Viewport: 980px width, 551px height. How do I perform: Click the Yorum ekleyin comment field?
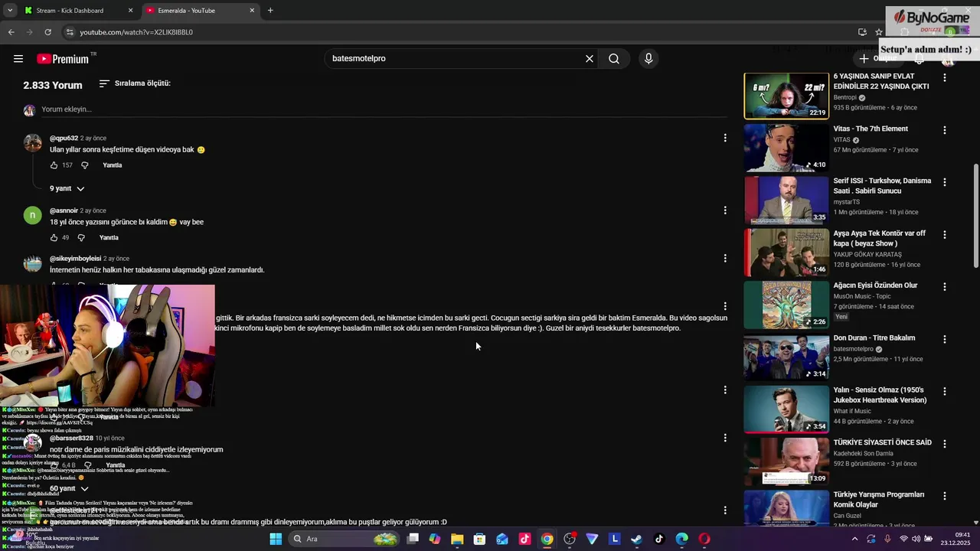(383, 109)
